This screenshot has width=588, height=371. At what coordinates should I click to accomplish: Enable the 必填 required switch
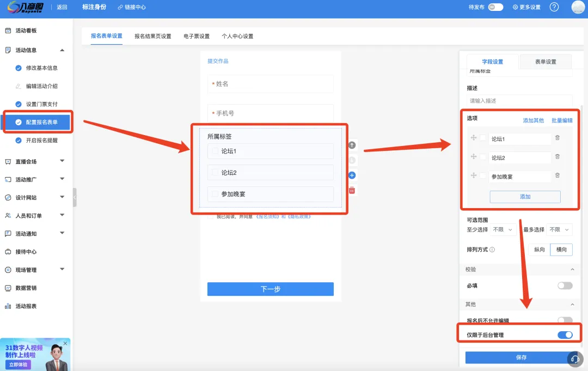565,285
